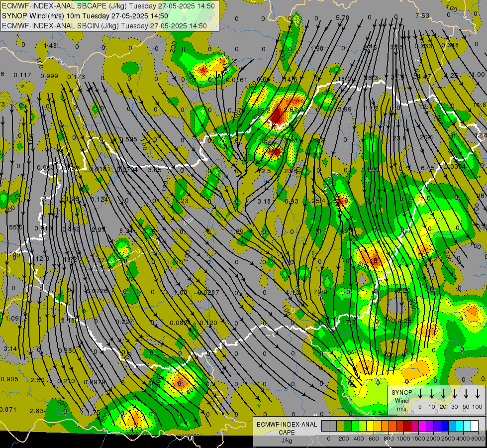Select the SBCAPE title line at top
The height and width of the screenshot is (448, 487).
click(x=108, y=6)
